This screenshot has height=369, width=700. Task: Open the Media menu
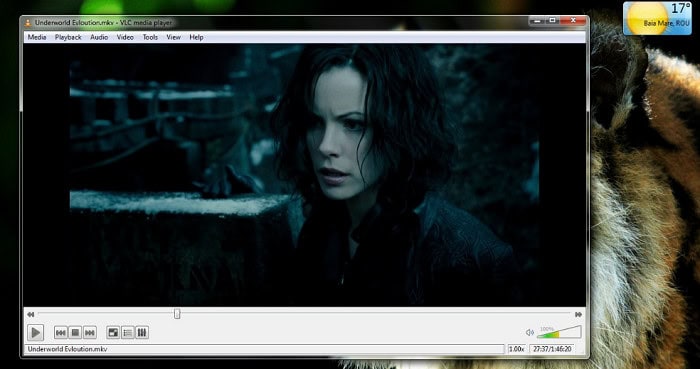37,37
